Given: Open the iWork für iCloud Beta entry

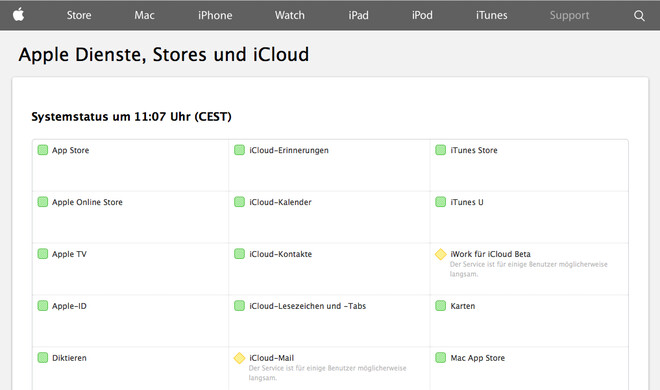Looking at the screenshot, I should [x=490, y=254].
